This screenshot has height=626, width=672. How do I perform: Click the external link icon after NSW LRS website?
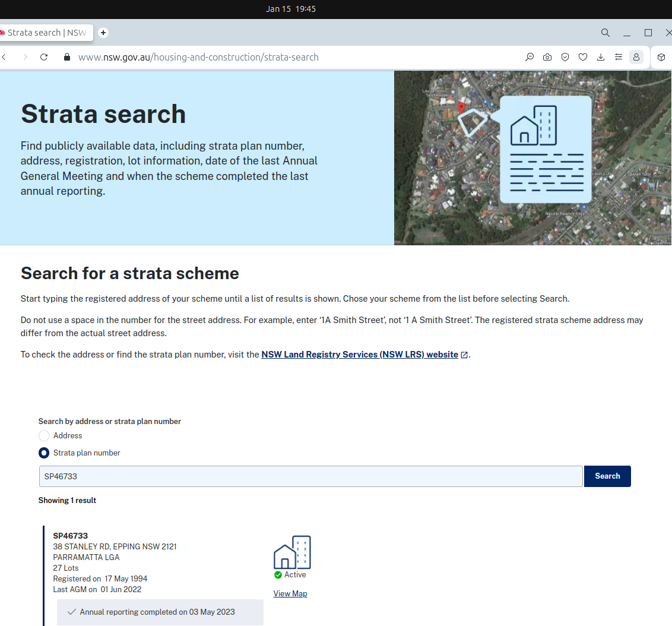pyautogui.click(x=464, y=355)
